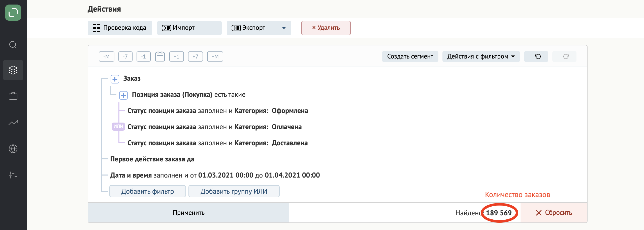Shift the date back one day with -1

(143, 56)
